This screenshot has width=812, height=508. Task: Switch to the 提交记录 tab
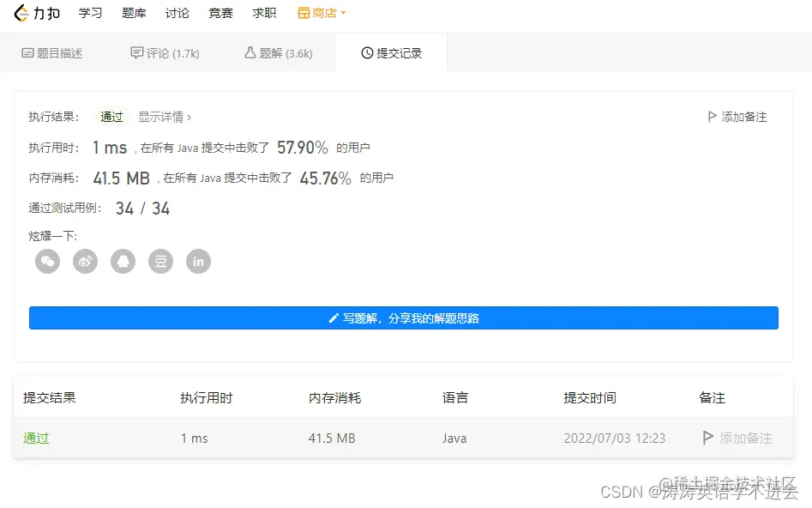coord(391,52)
